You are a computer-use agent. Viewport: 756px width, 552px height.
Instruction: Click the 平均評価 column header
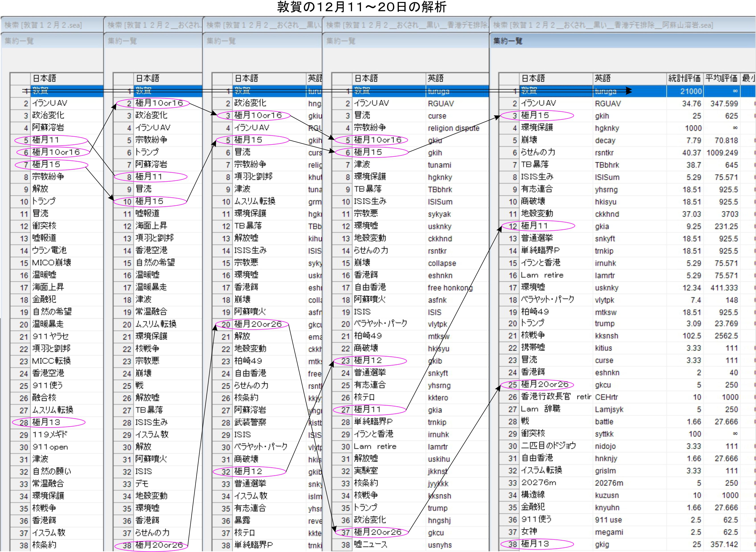pyautogui.click(x=721, y=79)
